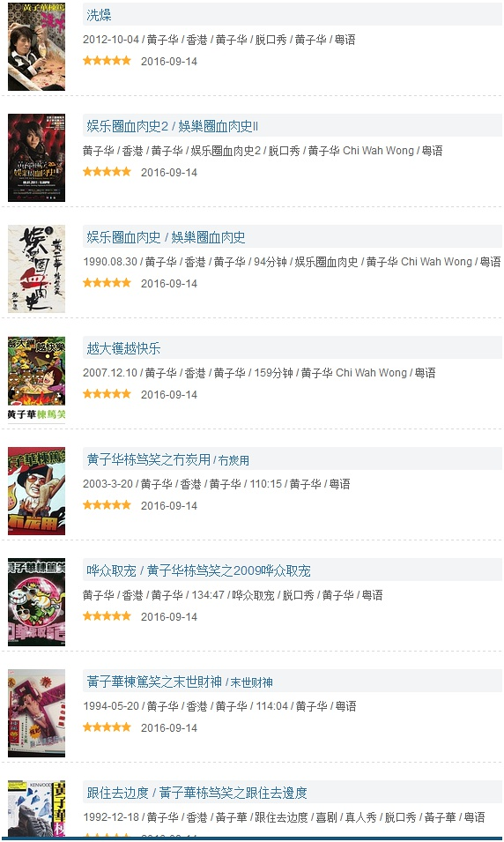This screenshot has height=842, width=504.
Task: Click the five-star rating under 洗燥
Action: 107,61
